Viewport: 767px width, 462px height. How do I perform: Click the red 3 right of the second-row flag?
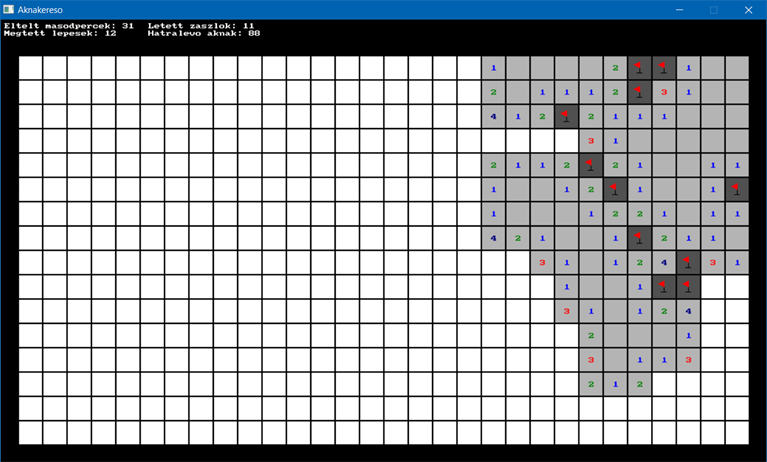(x=663, y=92)
